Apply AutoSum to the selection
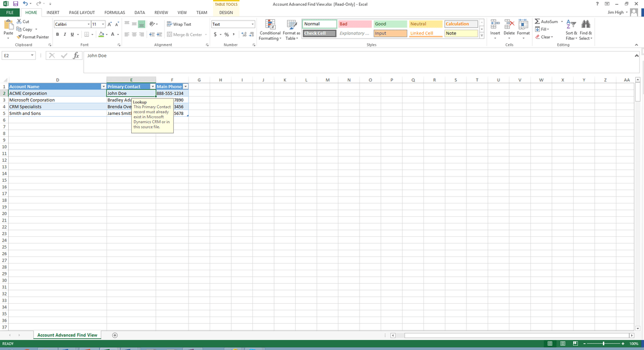Image resolution: width=644 pixels, height=350 pixels. (548, 21)
